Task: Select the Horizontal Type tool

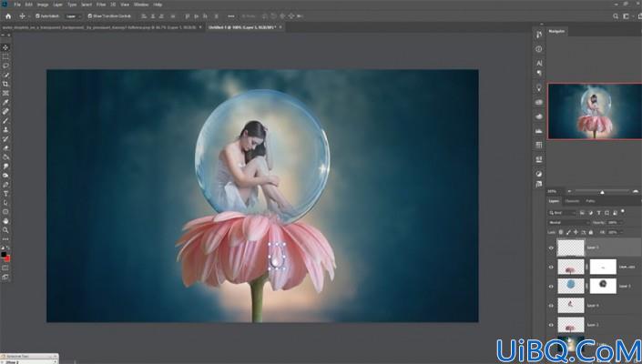Action: (x=5, y=194)
